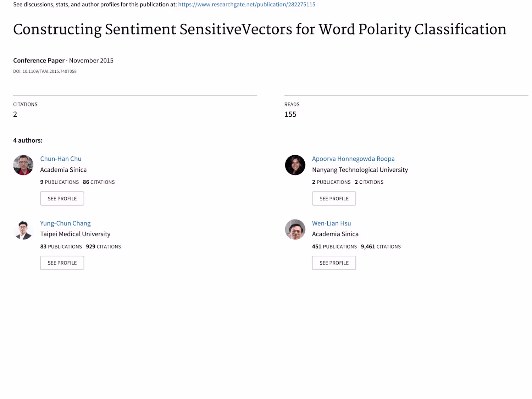Screen dimensions: 532x399
Task: Click the reads count 155
Action: click(290, 114)
